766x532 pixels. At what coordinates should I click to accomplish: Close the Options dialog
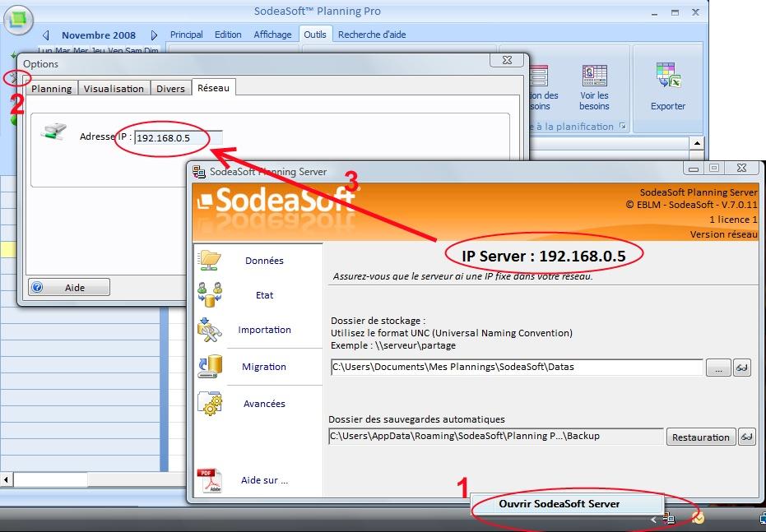(x=507, y=60)
